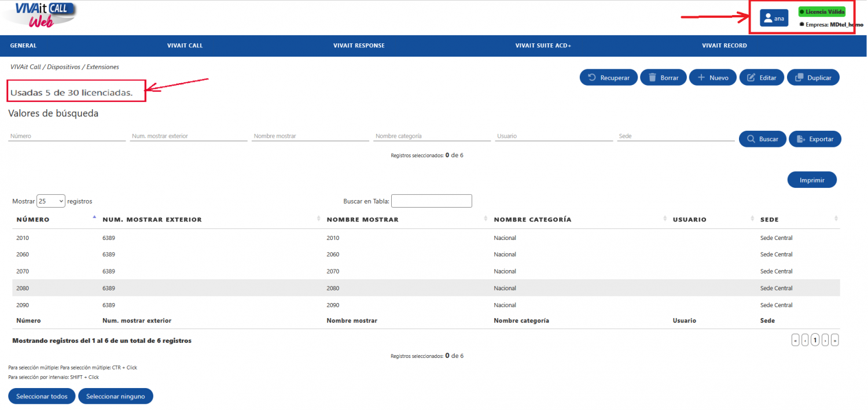868x410 pixels.
Task: Focus the Número search field
Action: pos(67,136)
